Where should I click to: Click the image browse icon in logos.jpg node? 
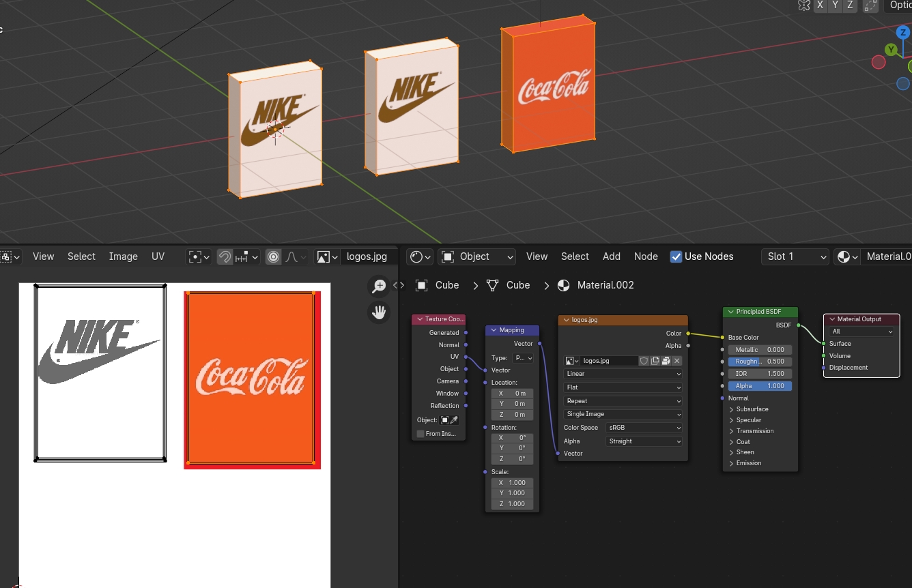pyautogui.click(x=572, y=361)
